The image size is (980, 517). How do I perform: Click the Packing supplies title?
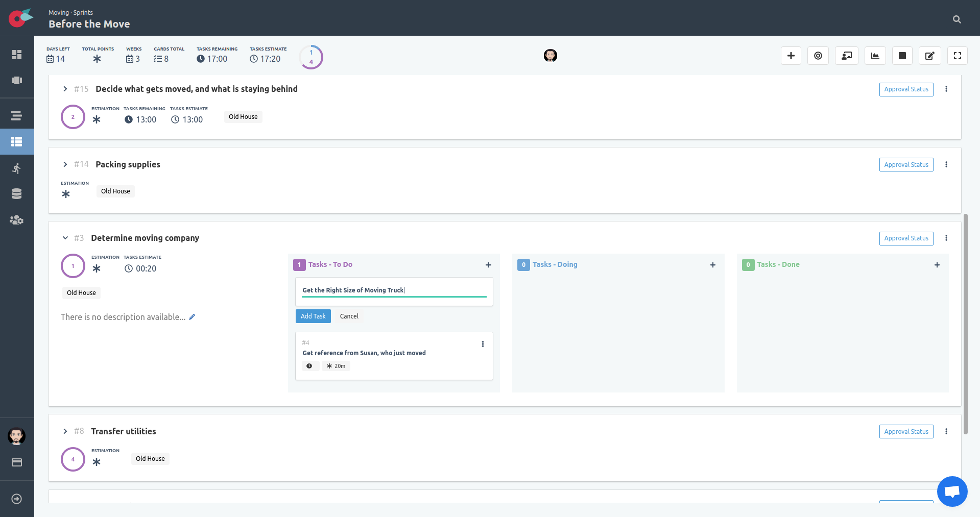click(128, 164)
